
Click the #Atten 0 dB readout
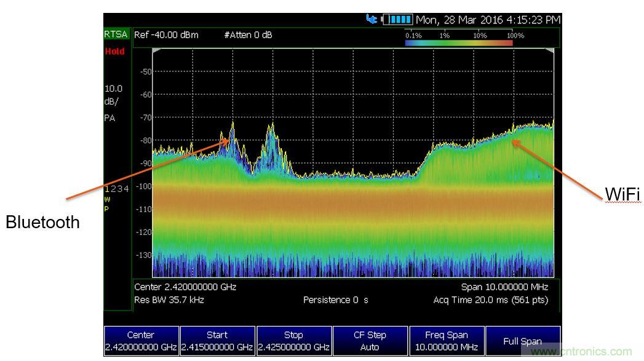[248, 35]
